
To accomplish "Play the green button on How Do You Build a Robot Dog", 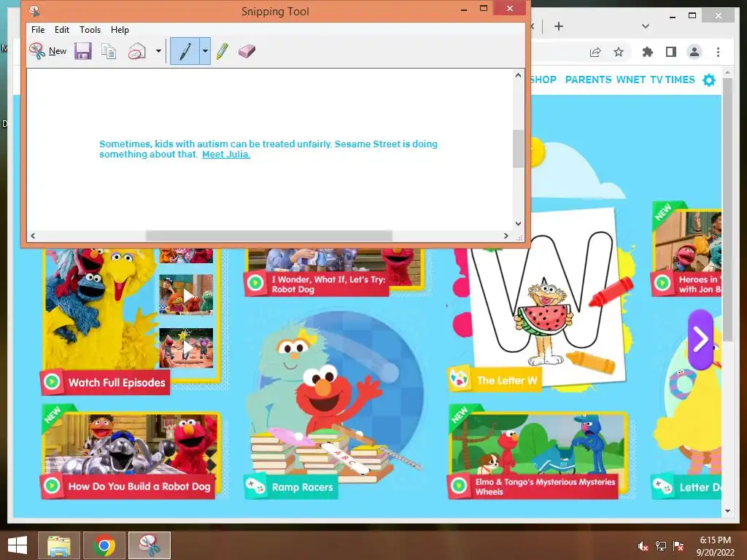I will click(x=52, y=486).
